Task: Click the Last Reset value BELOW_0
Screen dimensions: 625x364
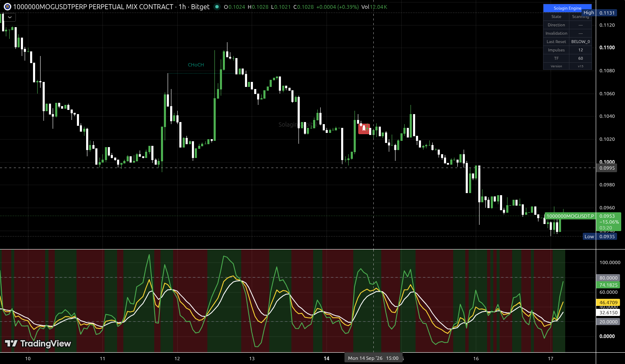Action: click(580, 42)
